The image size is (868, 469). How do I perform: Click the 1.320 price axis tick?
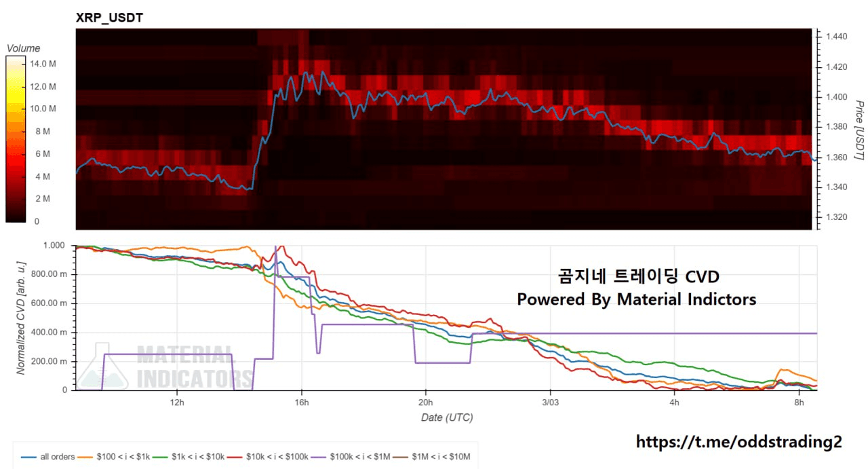(837, 217)
